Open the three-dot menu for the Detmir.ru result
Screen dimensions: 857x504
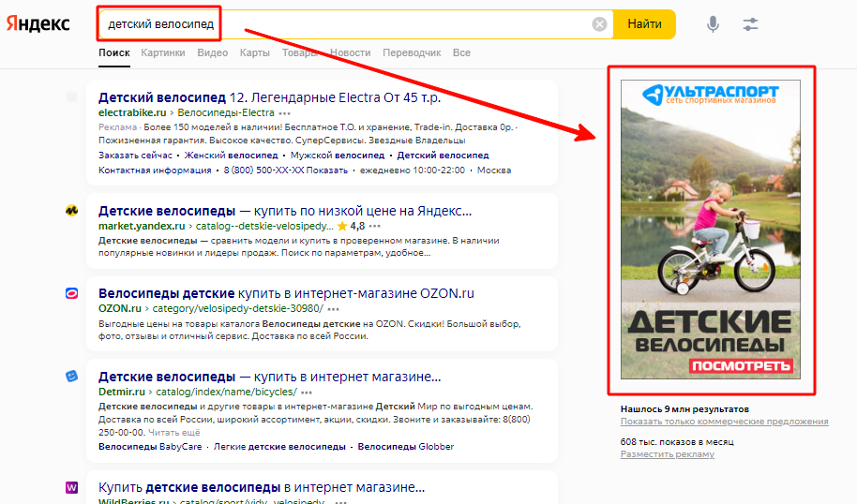[x=307, y=392]
